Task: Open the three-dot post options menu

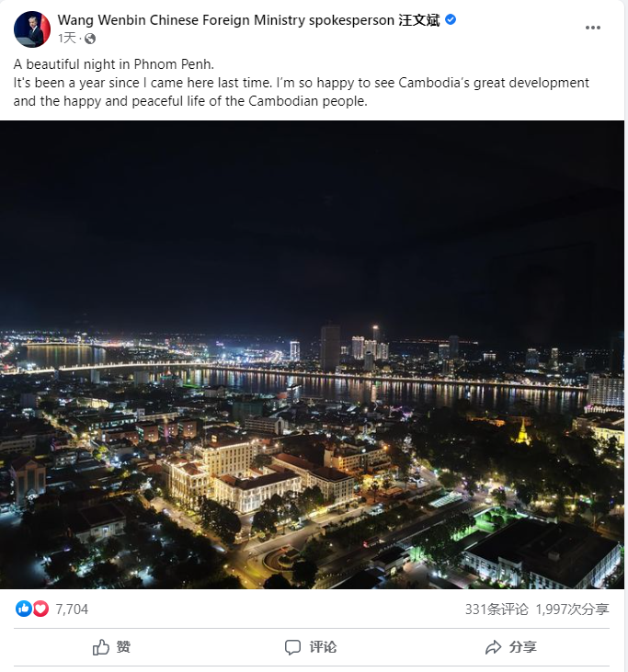Action: click(x=593, y=28)
